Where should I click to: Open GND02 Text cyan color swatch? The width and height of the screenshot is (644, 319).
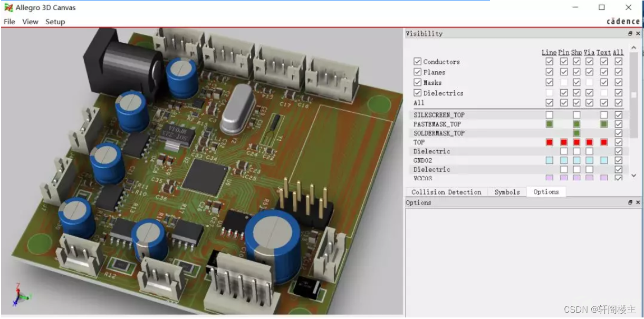pos(604,160)
